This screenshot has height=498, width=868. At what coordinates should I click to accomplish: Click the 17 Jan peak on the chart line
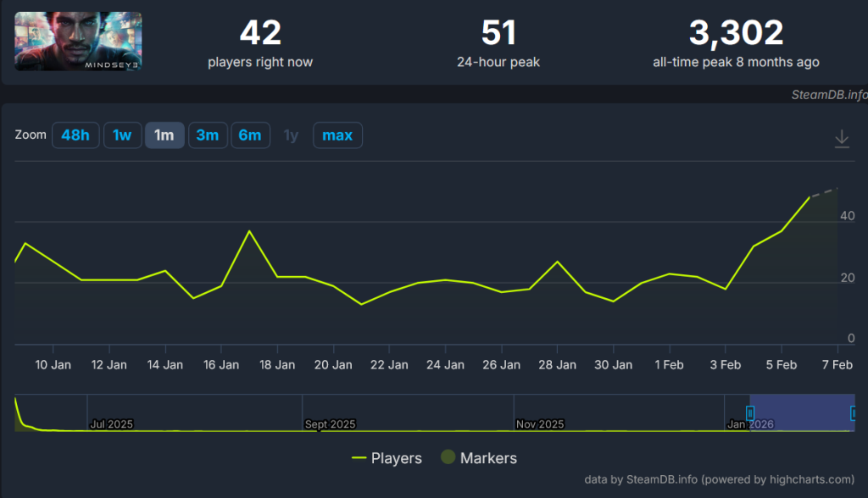click(x=249, y=231)
